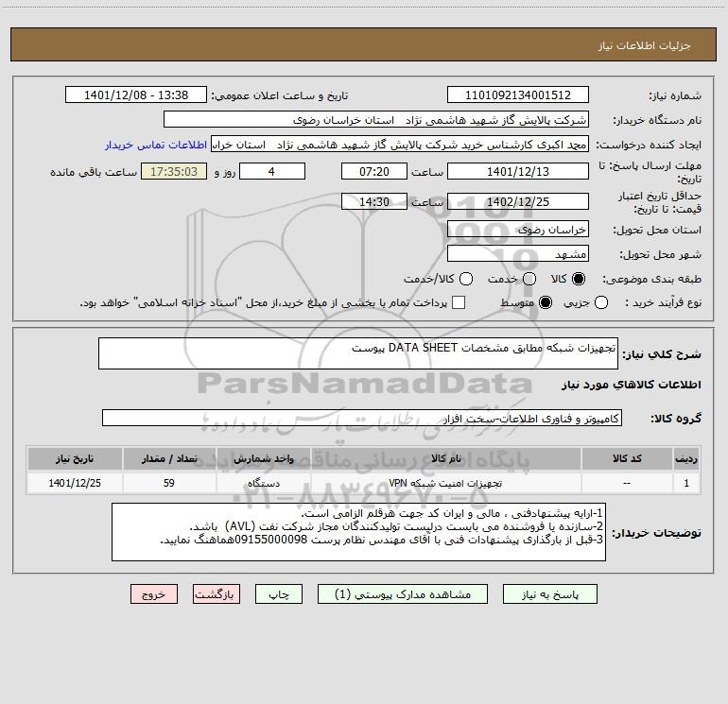Click the اطلاعات کالاهای مورد نیاز heading
This screenshot has height=704, width=728.
(631, 385)
